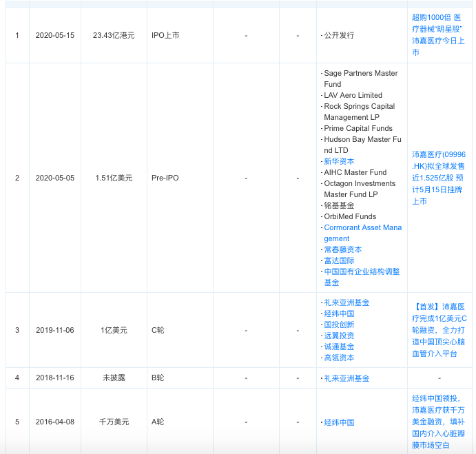Click 礼来亚洲基金 in the C轮 row
The width and height of the screenshot is (476, 454).
tap(346, 302)
